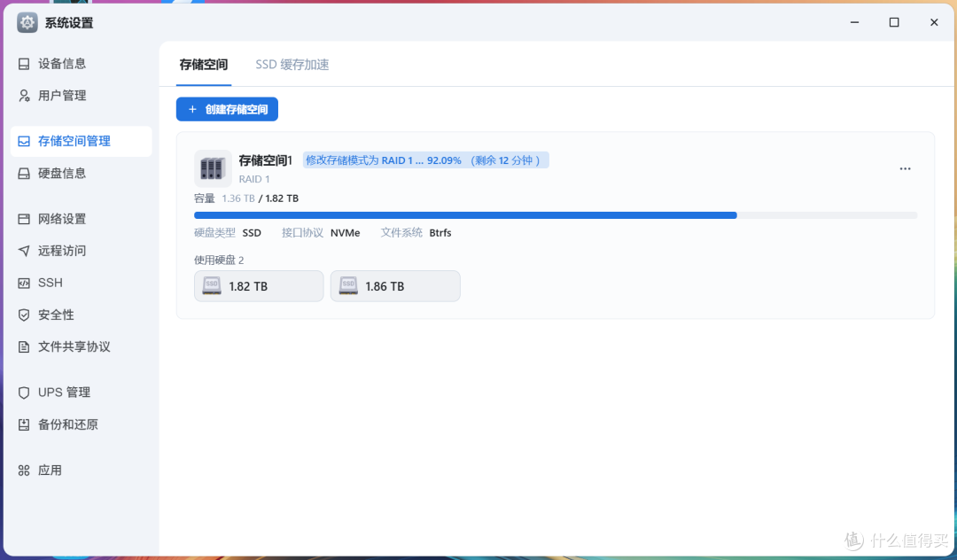Click the RAID 1 conversion progress status badge
This screenshot has height=560, width=957.
pyautogui.click(x=426, y=160)
